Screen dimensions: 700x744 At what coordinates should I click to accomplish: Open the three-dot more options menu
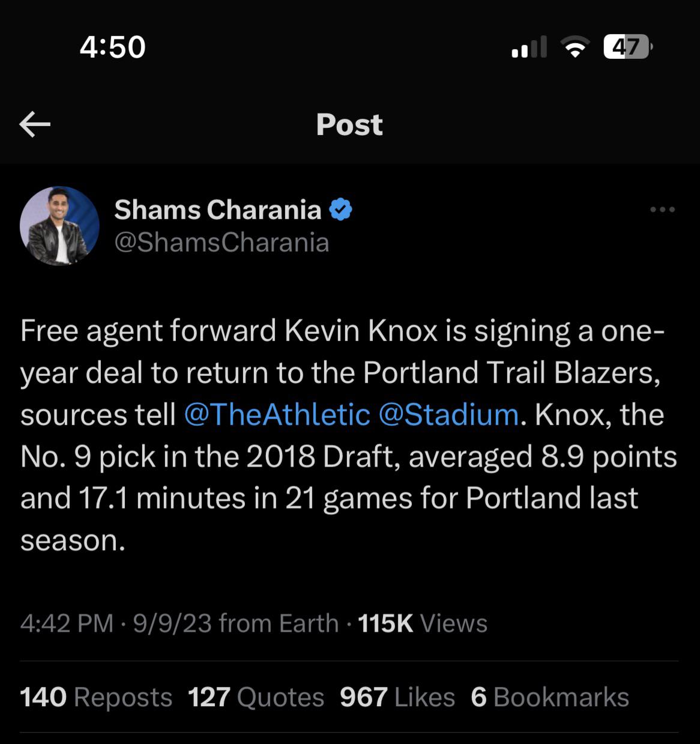click(x=662, y=210)
